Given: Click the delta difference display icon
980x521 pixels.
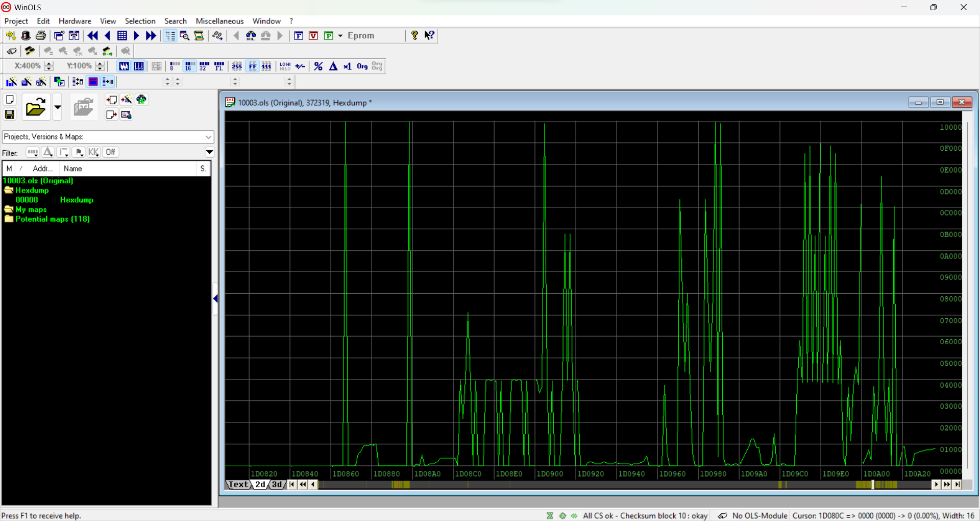Looking at the screenshot, I should (333, 66).
